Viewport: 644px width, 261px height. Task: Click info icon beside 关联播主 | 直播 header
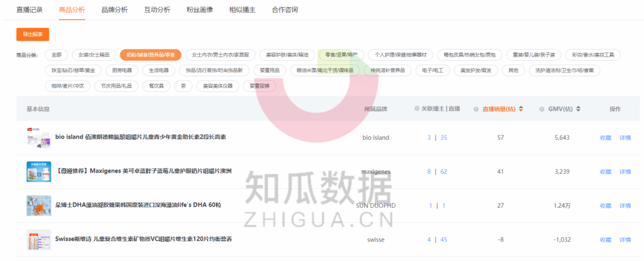tap(417, 109)
